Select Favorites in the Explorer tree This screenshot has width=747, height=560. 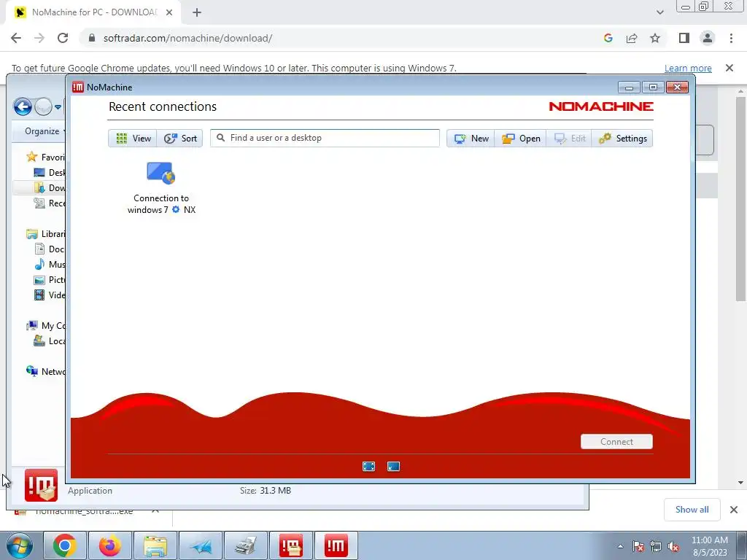pos(46,157)
